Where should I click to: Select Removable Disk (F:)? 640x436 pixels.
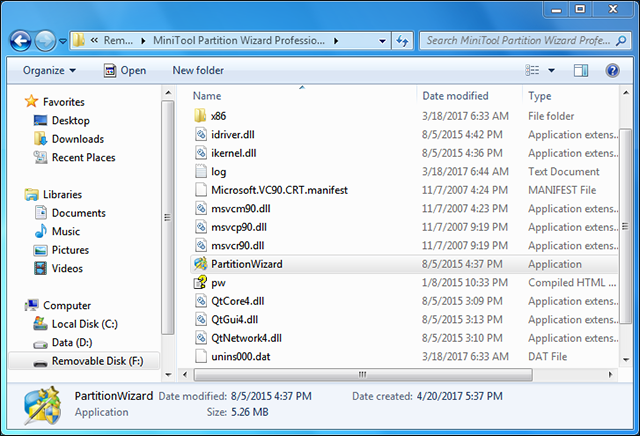coord(84,361)
